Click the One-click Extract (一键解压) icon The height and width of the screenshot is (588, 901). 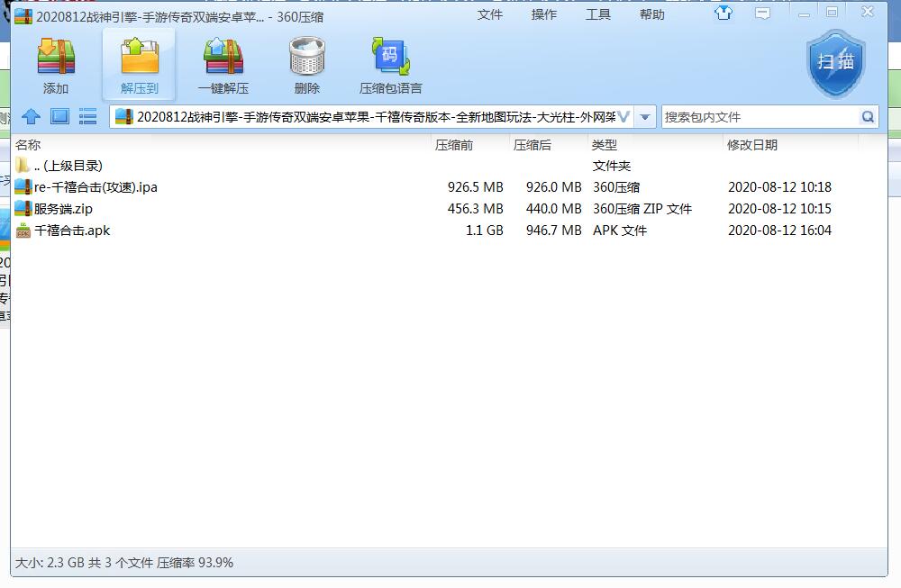(223, 58)
